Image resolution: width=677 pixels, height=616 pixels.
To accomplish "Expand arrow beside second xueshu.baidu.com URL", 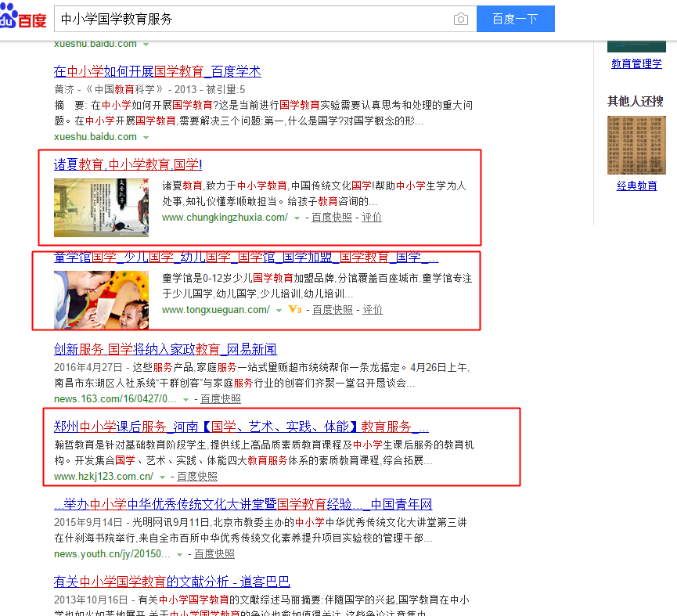I will click(x=146, y=137).
